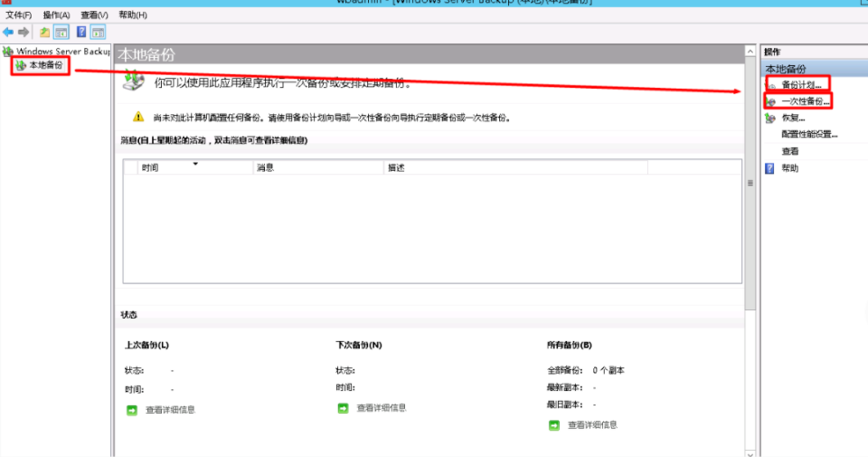Click the 帮助 question mark icon in actions
The height and width of the screenshot is (457, 868).
point(769,168)
